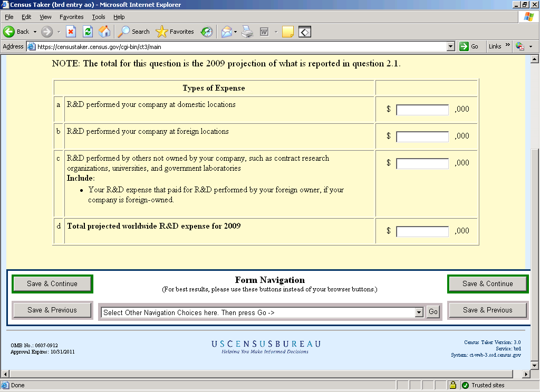Viewport: 540px width, 392px height.
Task: Open the History toolbar icon
Action: tap(206, 32)
